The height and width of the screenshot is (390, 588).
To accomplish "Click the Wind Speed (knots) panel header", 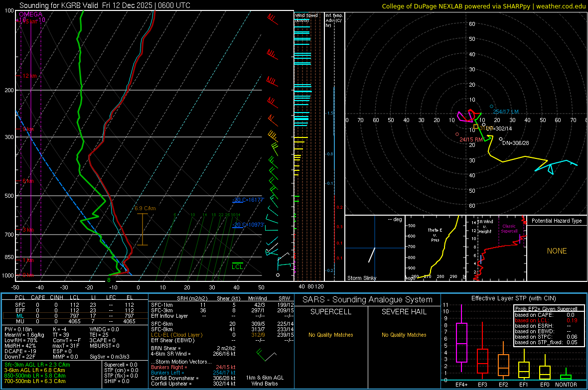I will tap(306, 17).
